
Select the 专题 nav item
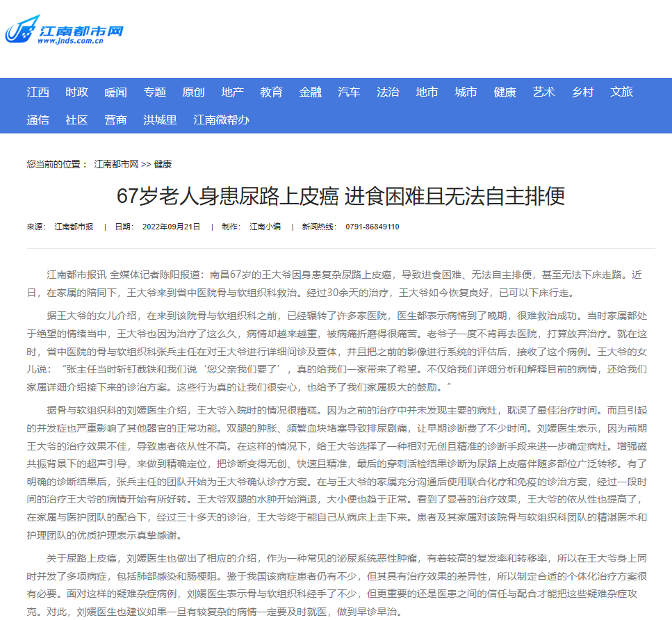point(155,92)
